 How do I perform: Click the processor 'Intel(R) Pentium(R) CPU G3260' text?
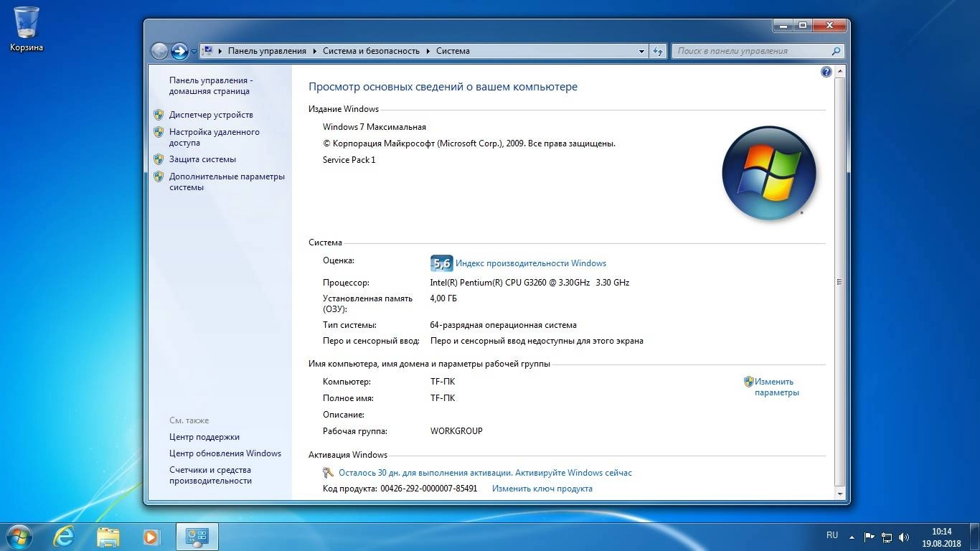(x=529, y=283)
